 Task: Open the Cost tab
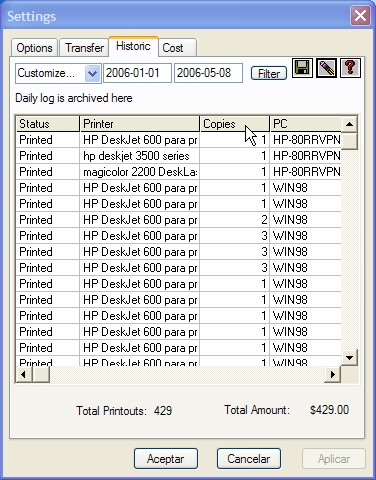pyautogui.click(x=177, y=48)
